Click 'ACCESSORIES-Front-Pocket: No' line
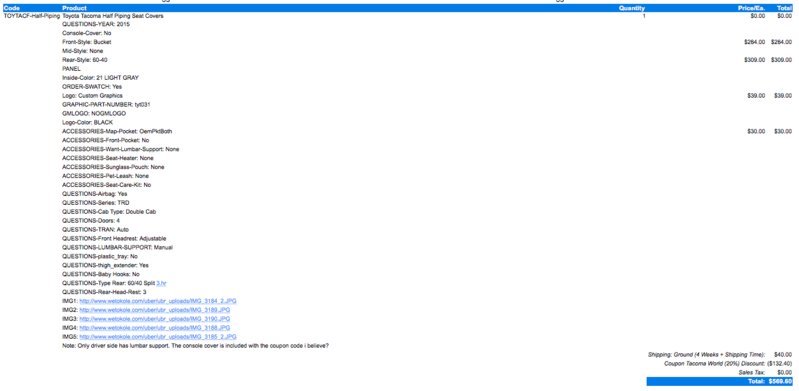 click(105, 140)
